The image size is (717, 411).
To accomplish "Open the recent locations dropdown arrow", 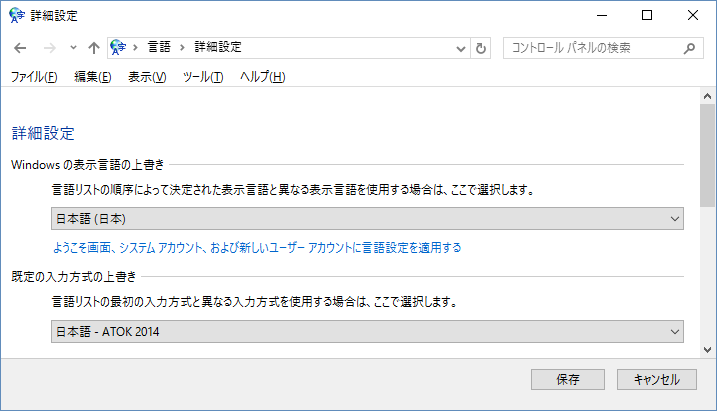I will pos(73,48).
